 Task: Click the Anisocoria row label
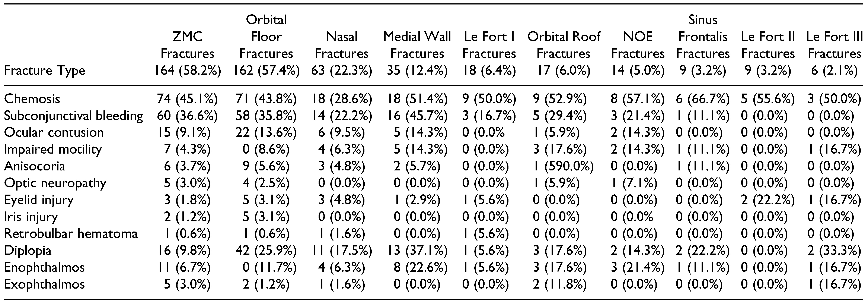(35, 166)
